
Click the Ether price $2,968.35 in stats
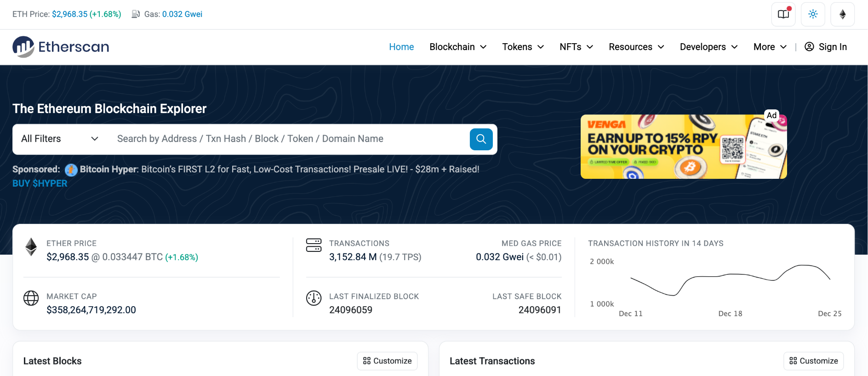pos(68,257)
